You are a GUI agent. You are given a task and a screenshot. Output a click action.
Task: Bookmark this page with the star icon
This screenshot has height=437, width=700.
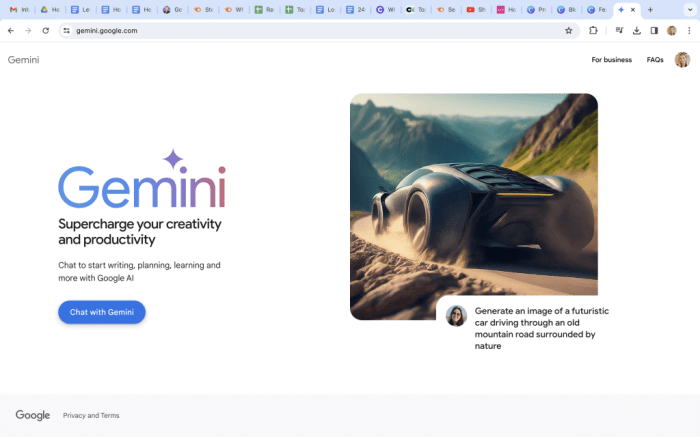pos(568,31)
